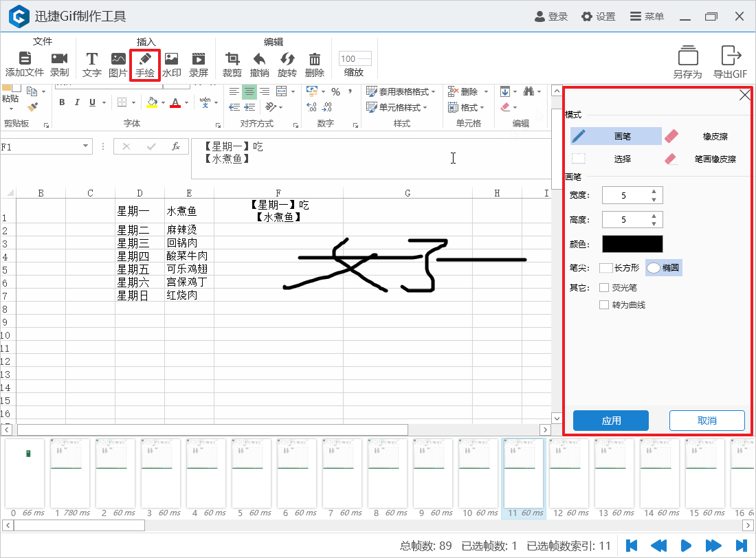Viewport: 756px width, 558px height.
Task: Cancel drawing edits with 取消 button
Action: pyautogui.click(x=707, y=420)
